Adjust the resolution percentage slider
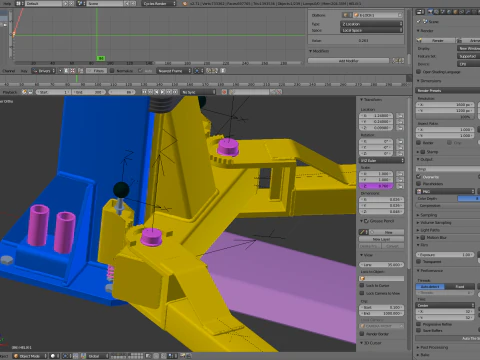Viewport: 480px width, 360px height. click(x=445, y=117)
